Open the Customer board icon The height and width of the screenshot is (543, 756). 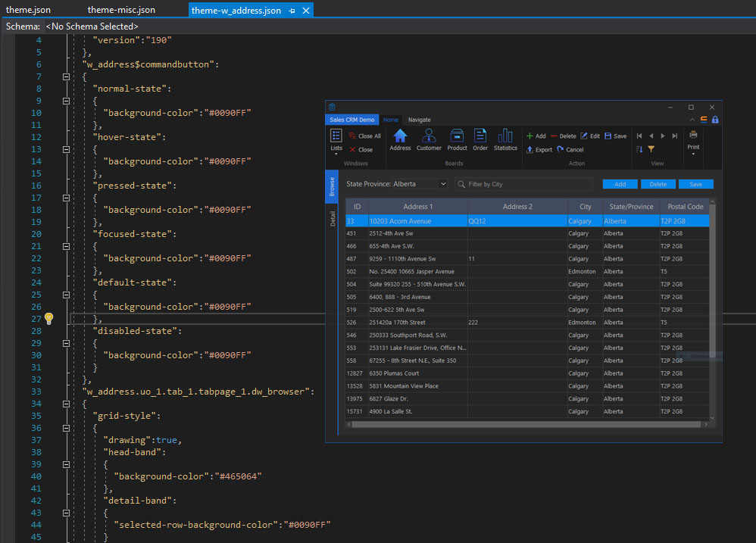429,136
